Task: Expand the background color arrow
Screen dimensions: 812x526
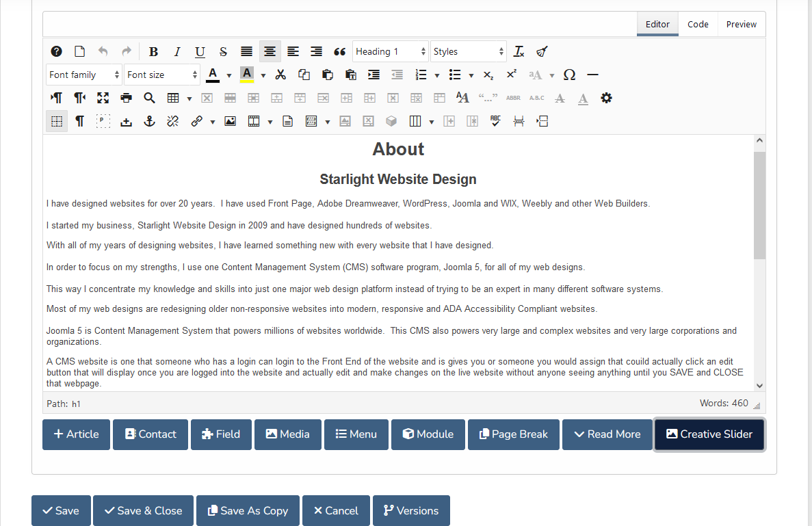Action: pos(263,76)
